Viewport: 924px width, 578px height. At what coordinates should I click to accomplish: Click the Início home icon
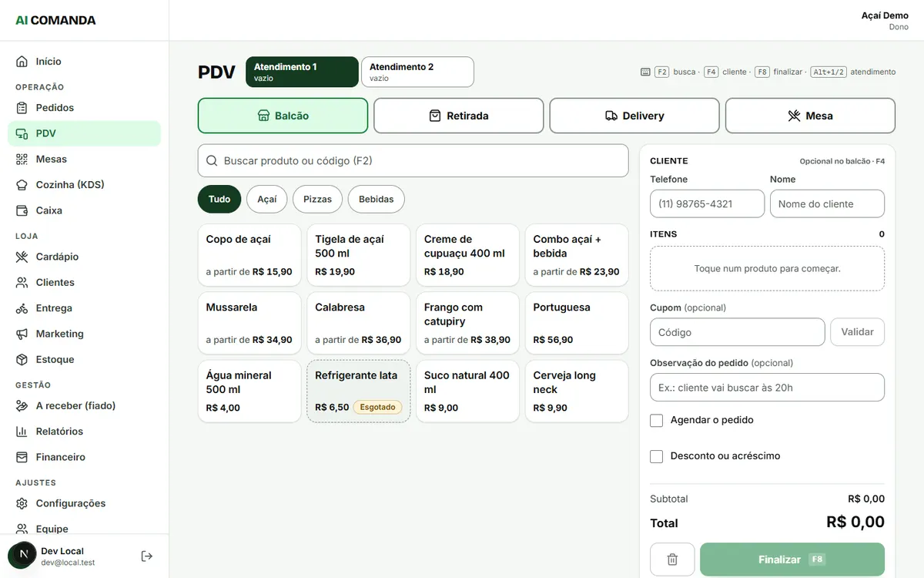(x=22, y=62)
